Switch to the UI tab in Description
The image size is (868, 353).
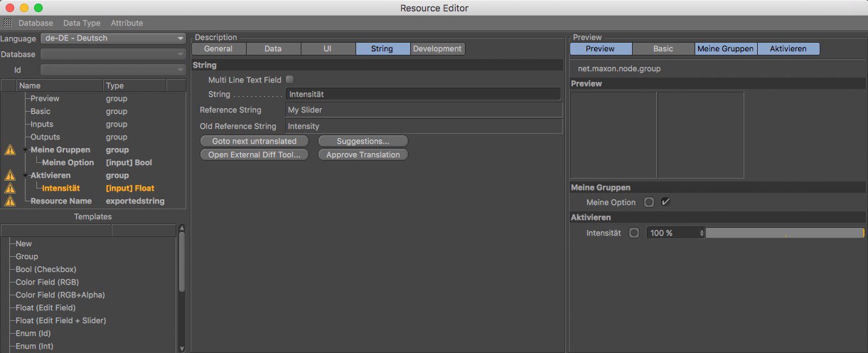[x=328, y=49]
